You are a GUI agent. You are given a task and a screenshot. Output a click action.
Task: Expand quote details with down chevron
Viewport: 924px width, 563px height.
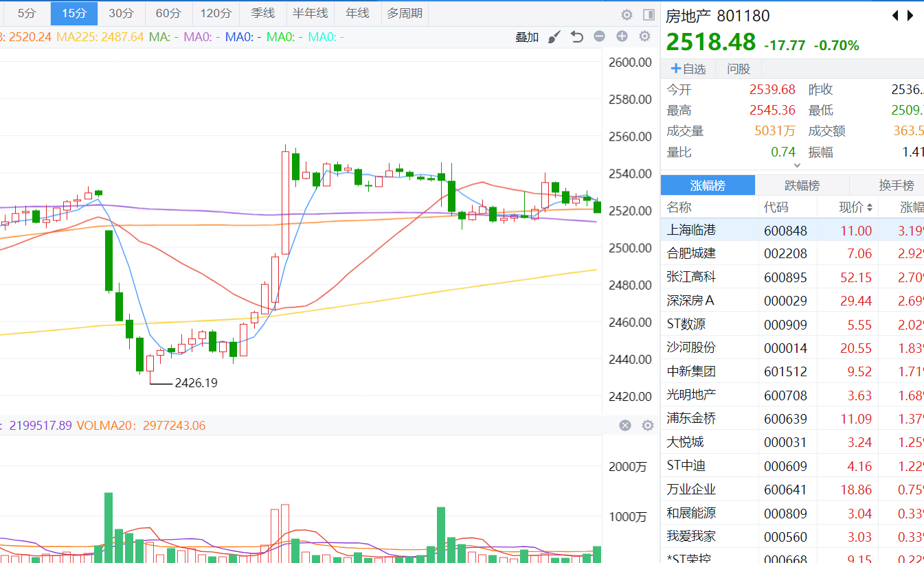coord(797,165)
